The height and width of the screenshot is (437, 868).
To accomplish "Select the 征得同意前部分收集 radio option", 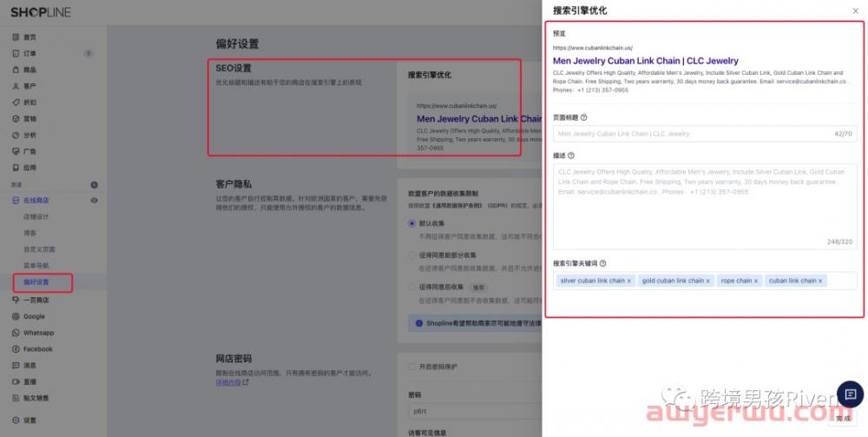I will click(412, 255).
